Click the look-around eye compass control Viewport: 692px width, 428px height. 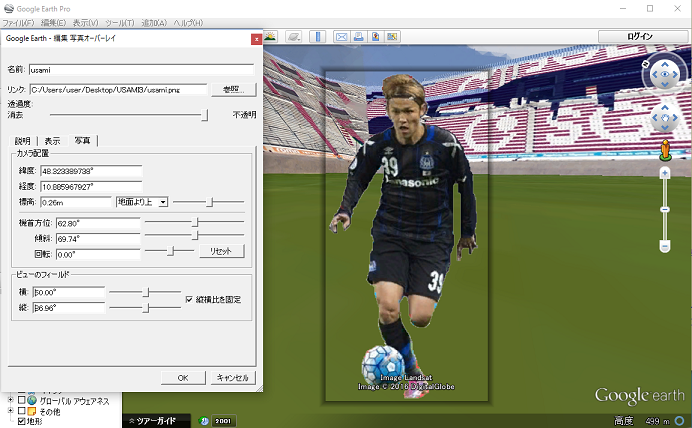pos(663,73)
